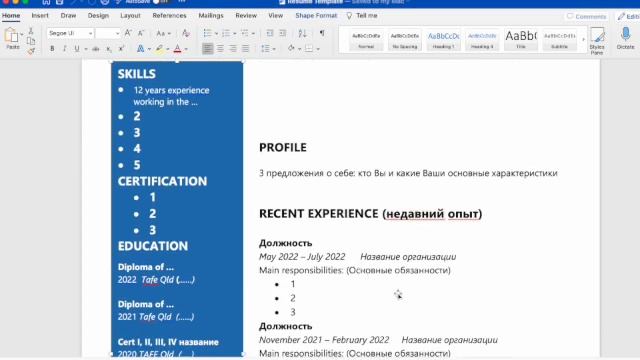This screenshot has height=360, width=640.
Task: Apply strikethrough formatting
Action: coord(96,49)
